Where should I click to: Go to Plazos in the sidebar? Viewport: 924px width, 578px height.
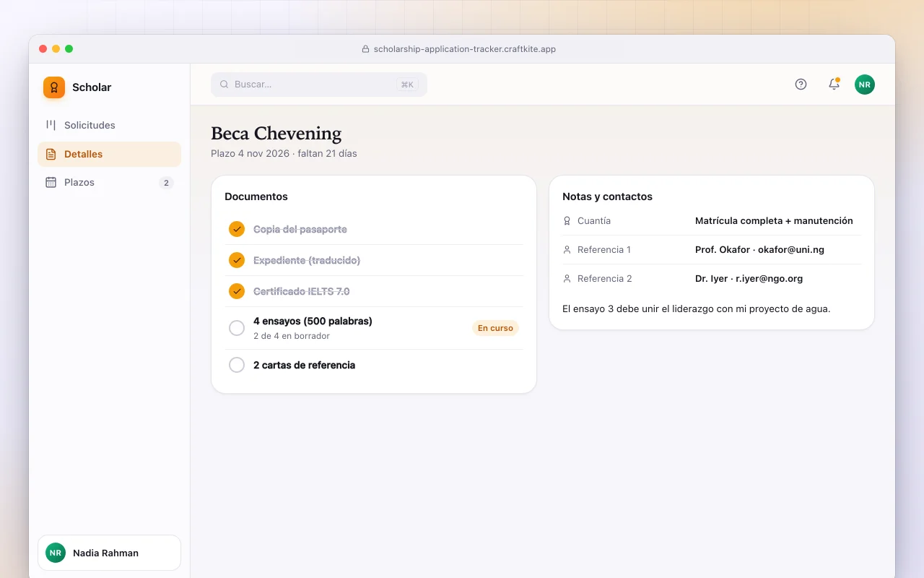(110, 182)
